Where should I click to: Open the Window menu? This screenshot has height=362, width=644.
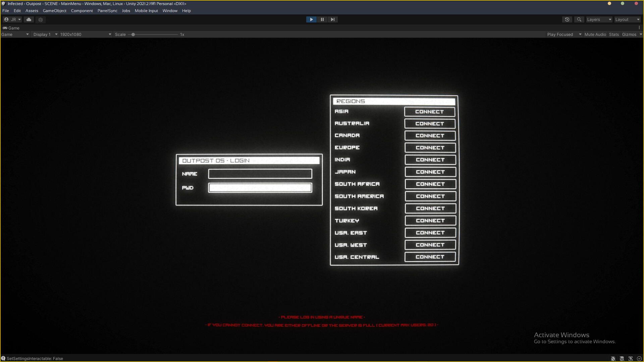pyautogui.click(x=170, y=10)
